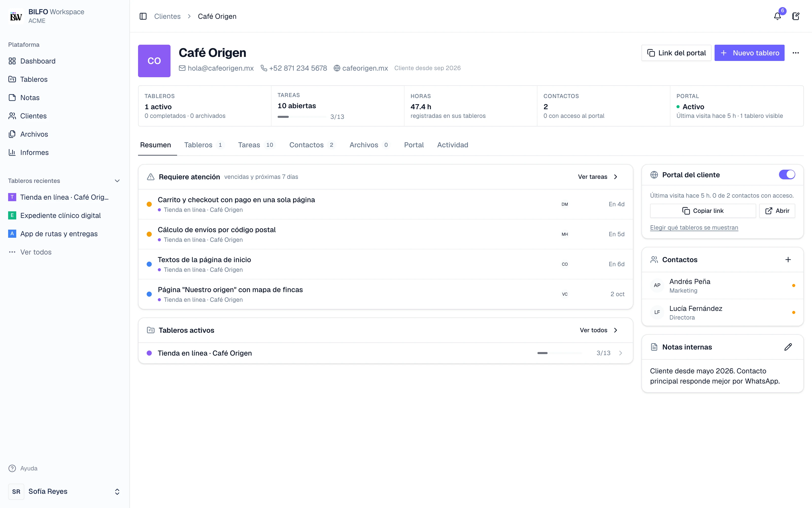Viewport: 812px width, 508px height.
Task: Open the checklist edit icon top right
Action: pos(796,16)
